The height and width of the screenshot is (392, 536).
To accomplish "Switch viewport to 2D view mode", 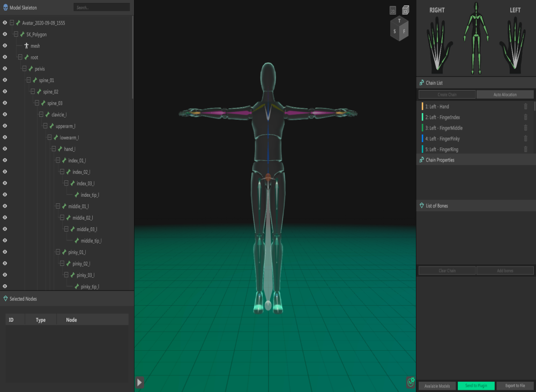I will (393, 11).
